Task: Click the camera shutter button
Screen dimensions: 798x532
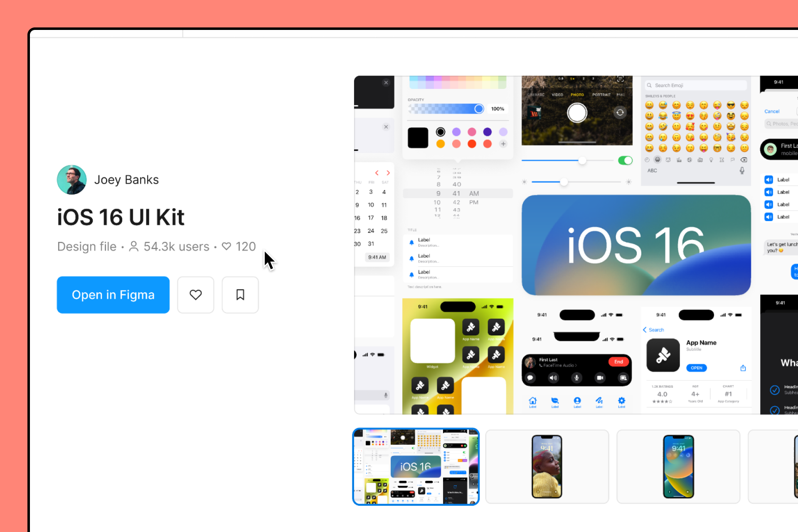Action: [x=577, y=113]
